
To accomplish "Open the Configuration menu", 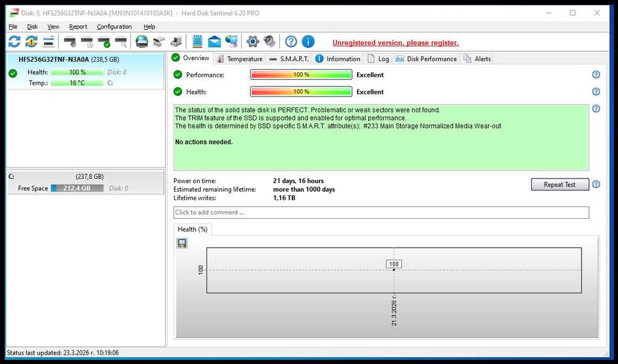I will (114, 27).
